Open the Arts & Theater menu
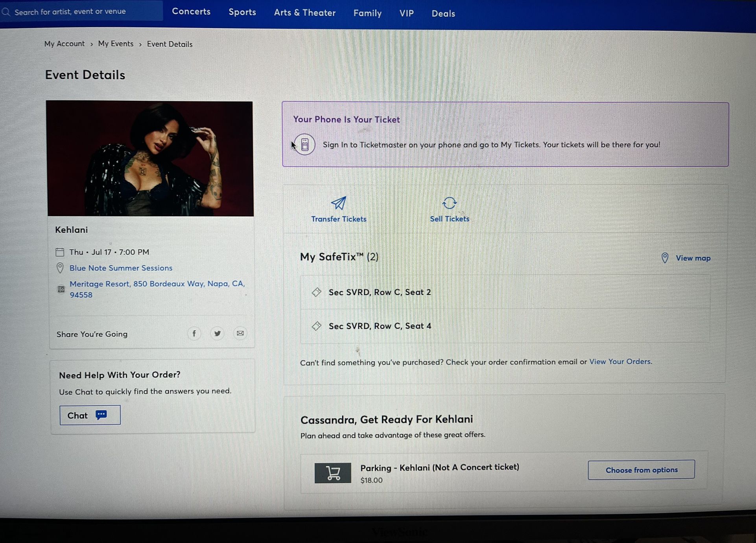This screenshot has height=543, width=756. (x=305, y=13)
